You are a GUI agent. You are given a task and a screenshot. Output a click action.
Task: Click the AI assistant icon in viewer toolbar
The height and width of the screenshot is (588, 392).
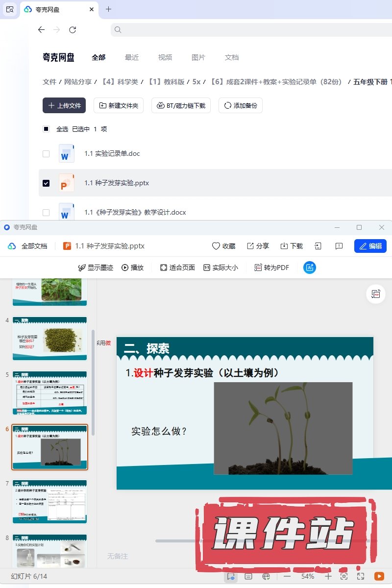point(310,268)
